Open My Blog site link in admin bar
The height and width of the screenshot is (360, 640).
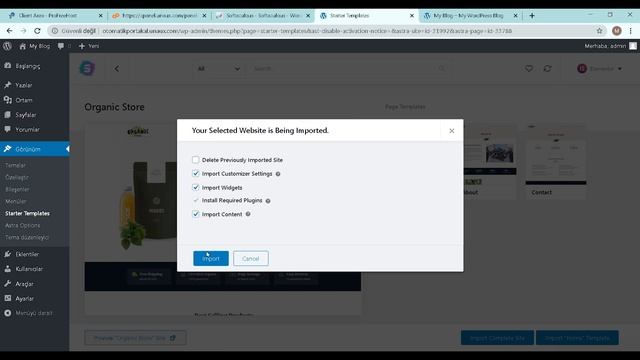click(35, 46)
